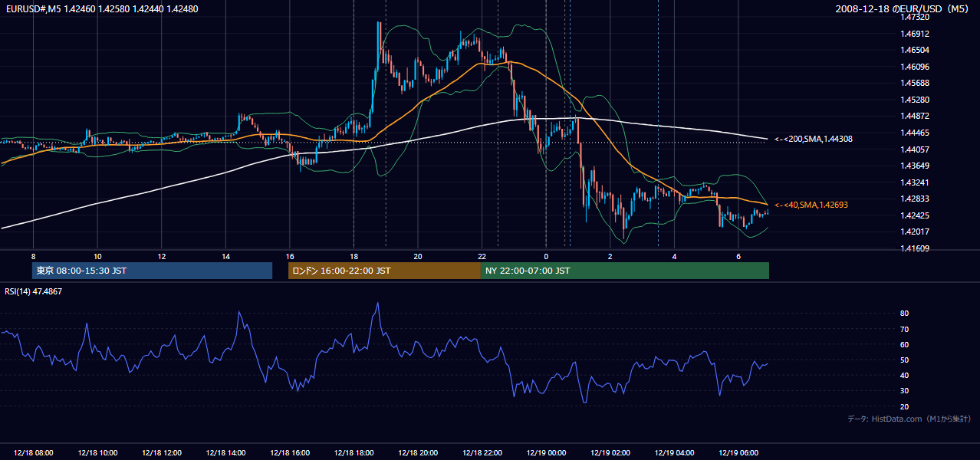Click price axis value 1.44057
Viewport: 980px width, 460px height.
[x=915, y=149]
